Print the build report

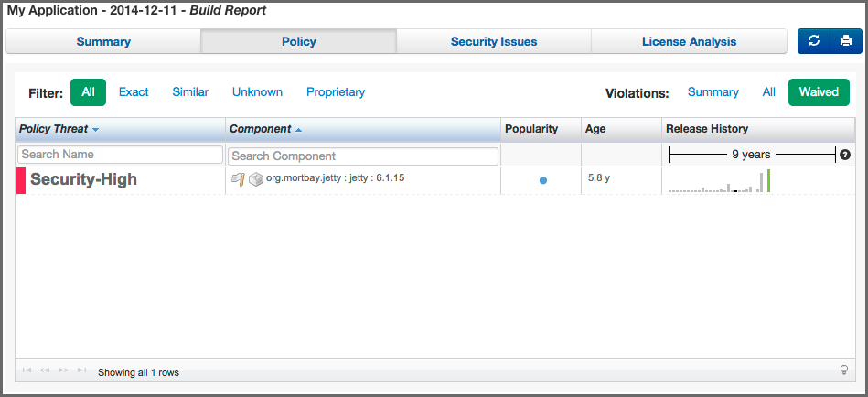pos(846,41)
